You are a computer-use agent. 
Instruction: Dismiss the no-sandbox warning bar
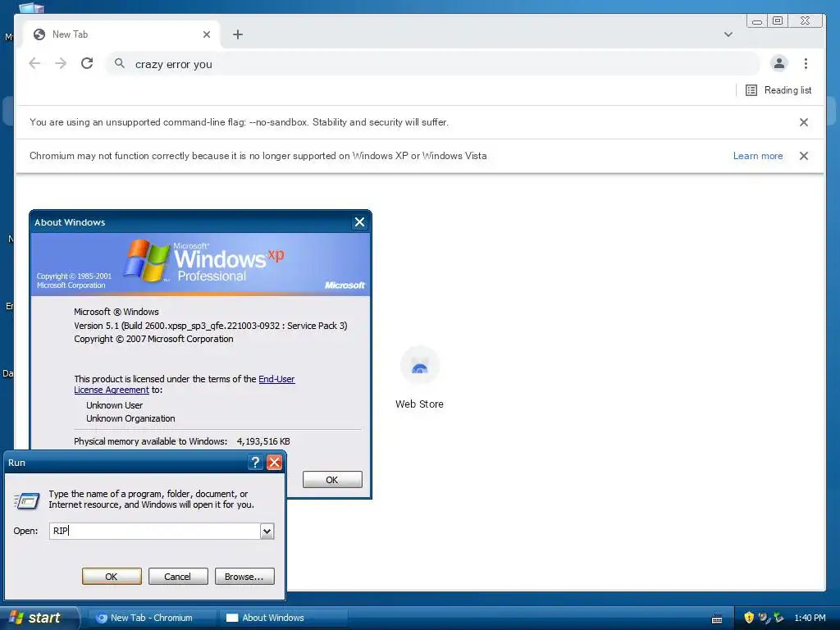(804, 122)
